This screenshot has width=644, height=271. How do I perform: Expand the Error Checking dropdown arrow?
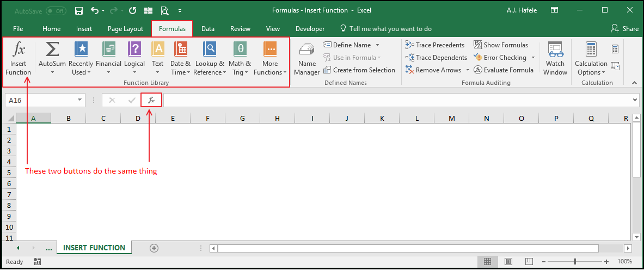[x=533, y=58]
